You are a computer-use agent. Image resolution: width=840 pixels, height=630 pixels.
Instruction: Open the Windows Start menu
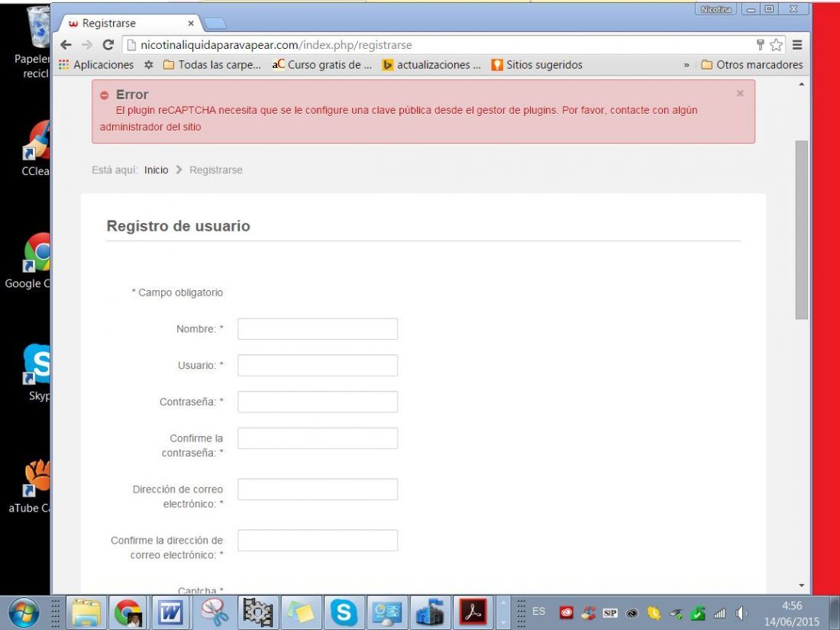coord(24,612)
